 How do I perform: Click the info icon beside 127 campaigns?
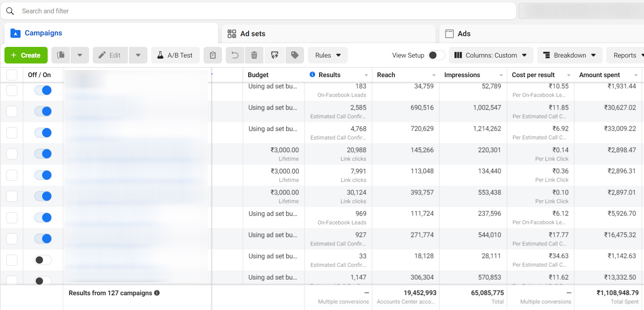(x=157, y=293)
